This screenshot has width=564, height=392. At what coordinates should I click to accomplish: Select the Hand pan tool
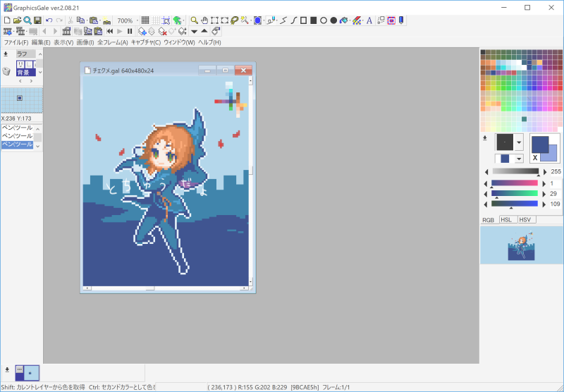204,20
